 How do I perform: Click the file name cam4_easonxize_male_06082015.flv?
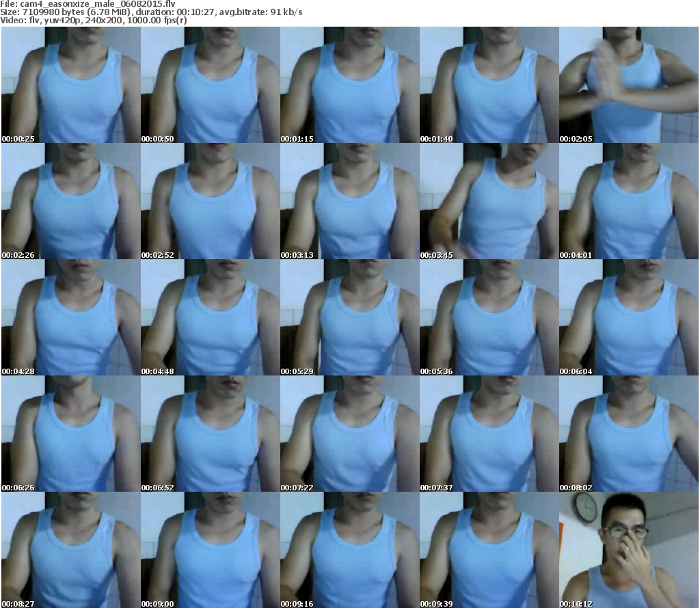click(x=97, y=4)
